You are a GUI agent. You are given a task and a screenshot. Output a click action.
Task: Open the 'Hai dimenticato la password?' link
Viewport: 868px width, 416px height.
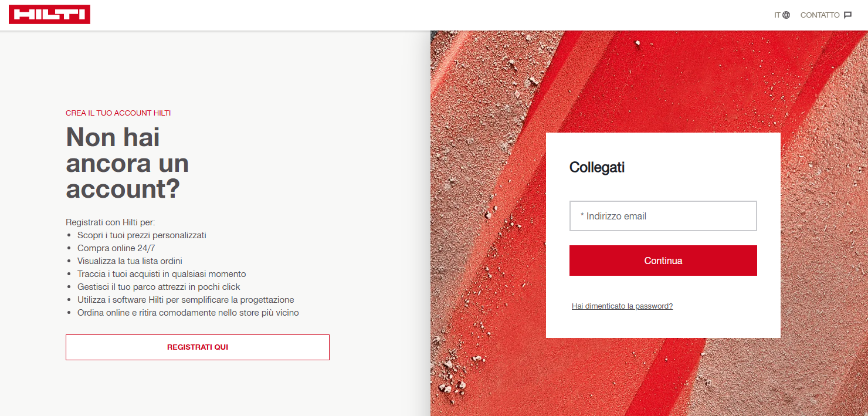622,306
